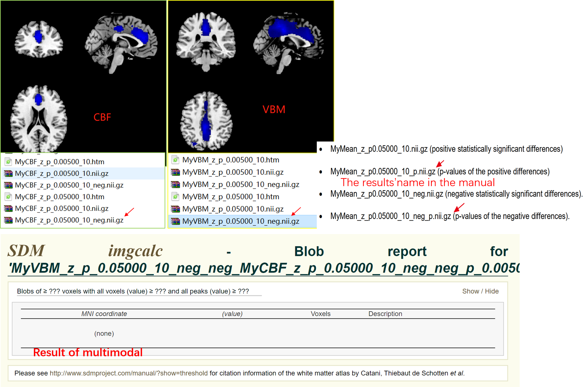Viewport: 588px width, 387px height.
Task: Click archive icon beside MyCBF_z_p_0.05000_10_neg.nii.gz
Action: click(8, 220)
